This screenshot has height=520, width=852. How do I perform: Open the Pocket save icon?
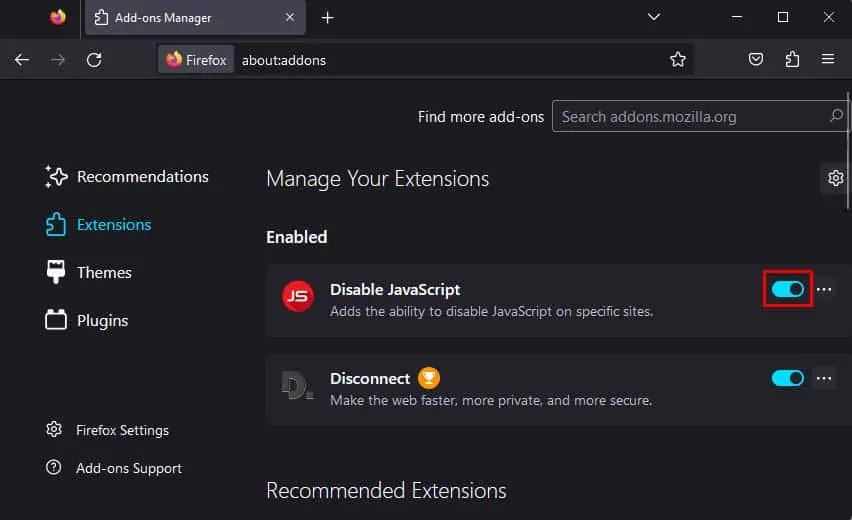756,59
